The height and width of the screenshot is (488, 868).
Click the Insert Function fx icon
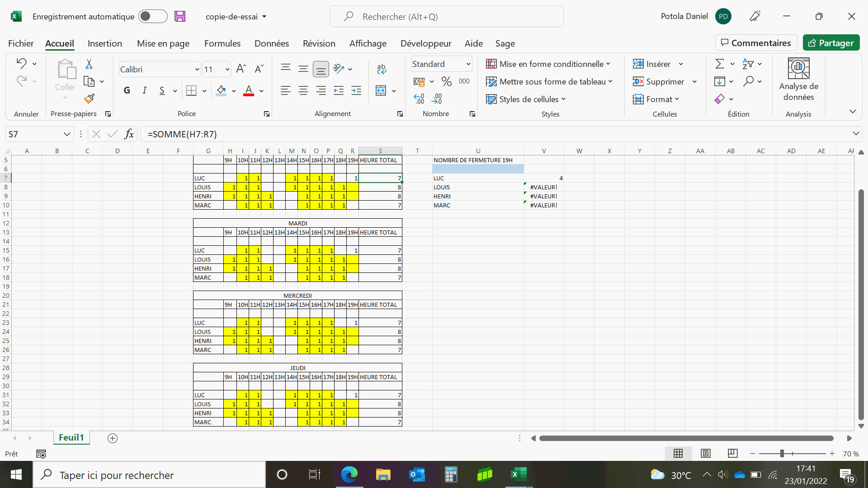(x=129, y=134)
